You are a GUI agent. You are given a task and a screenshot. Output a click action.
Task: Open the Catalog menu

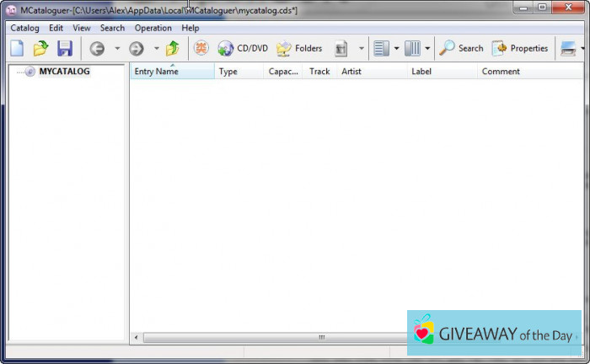pyautogui.click(x=24, y=28)
